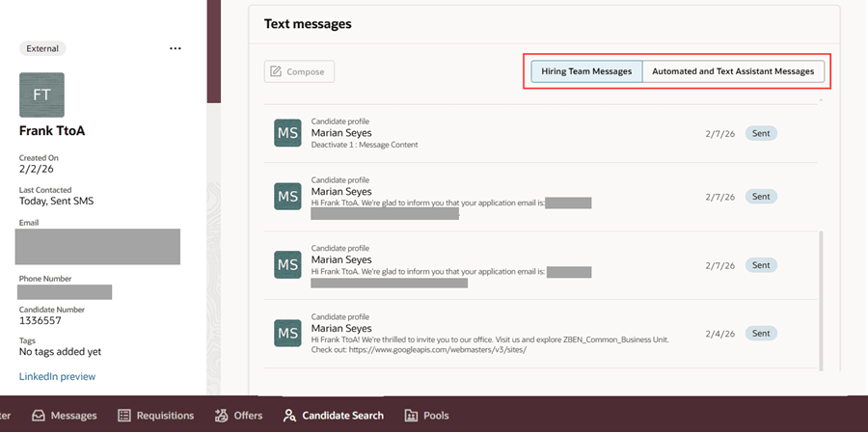Click No tags added yet text
This screenshot has width=868, height=433.
click(61, 352)
